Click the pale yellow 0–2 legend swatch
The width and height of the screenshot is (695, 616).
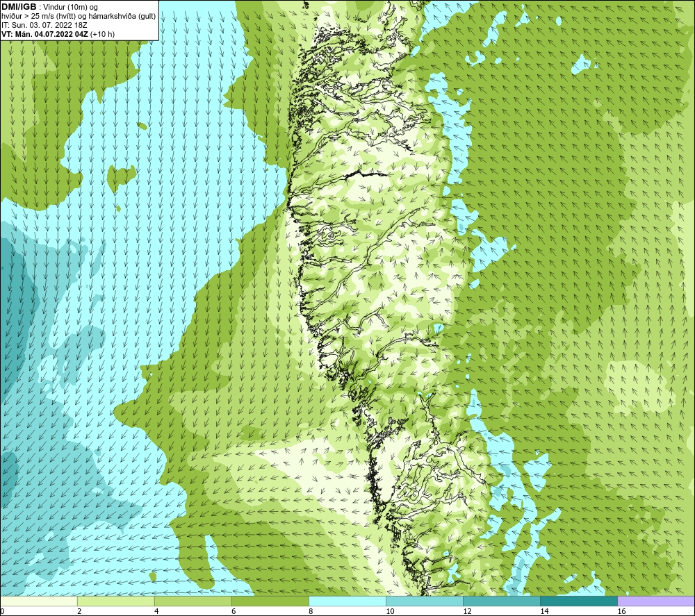[39, 601]
